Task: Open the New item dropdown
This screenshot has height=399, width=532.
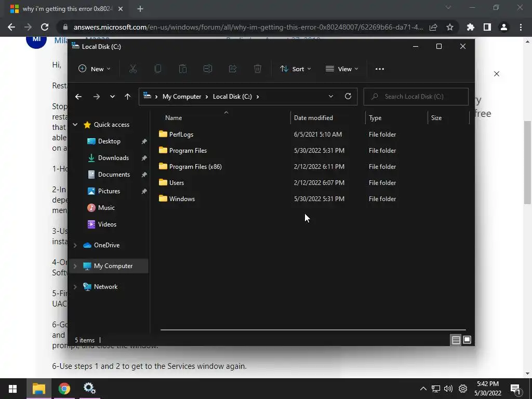Action: point(95,69)
